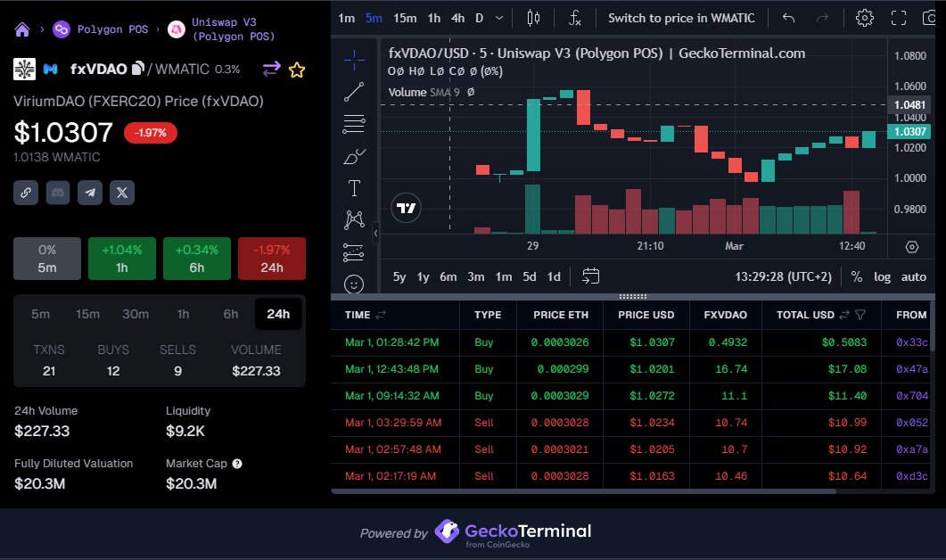
Task: Switch the stats tab to 6h
Action: tap(230, 314)
